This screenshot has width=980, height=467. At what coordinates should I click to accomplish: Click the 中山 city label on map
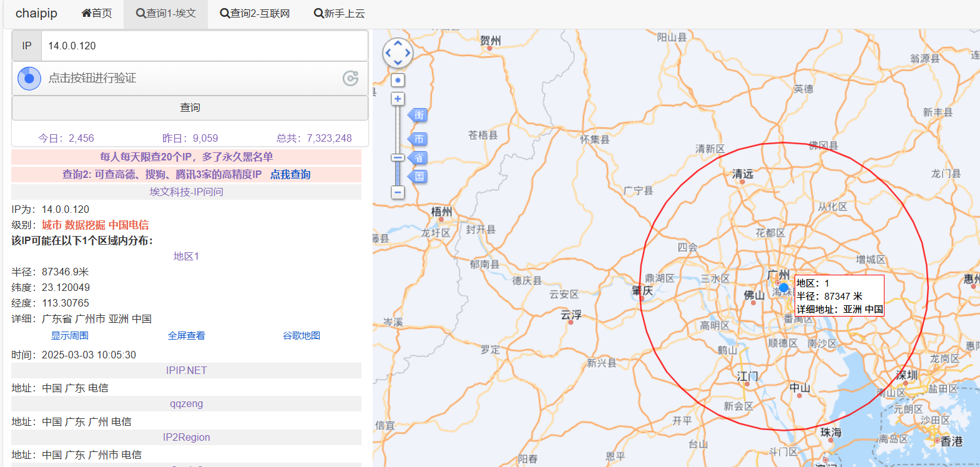point(800,388)
